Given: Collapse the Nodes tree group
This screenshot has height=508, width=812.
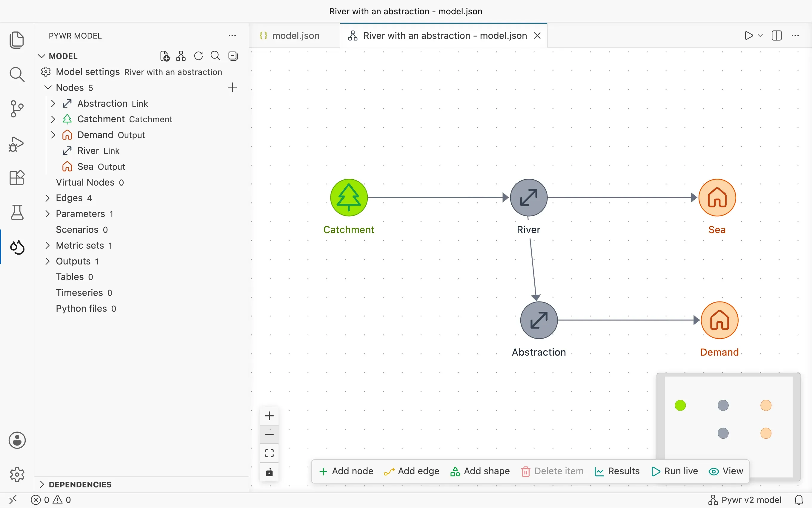Looking at the screenshot, I should pos(48,87).
